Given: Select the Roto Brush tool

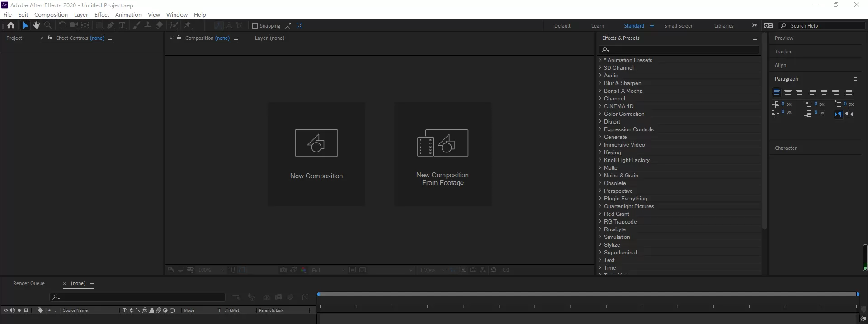Looking at the screenshot, I should [x=174, y=25].
